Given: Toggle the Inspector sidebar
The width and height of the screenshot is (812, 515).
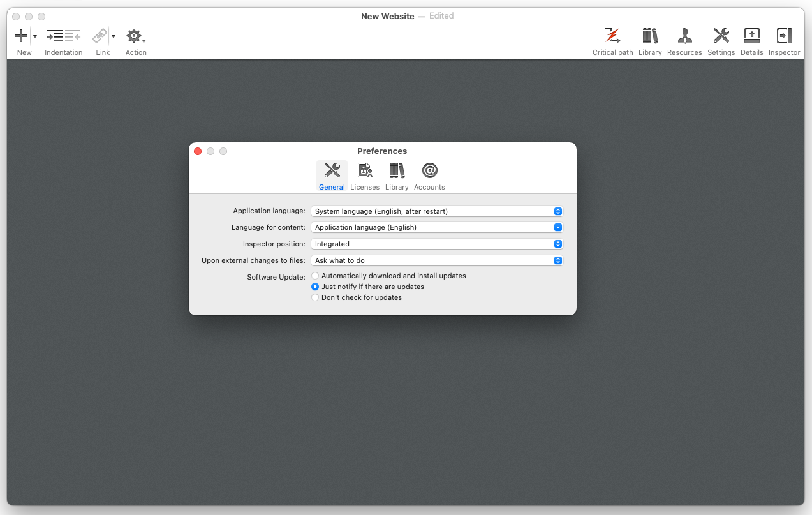Looking at the screenshot, I should [x=784, y=36].
